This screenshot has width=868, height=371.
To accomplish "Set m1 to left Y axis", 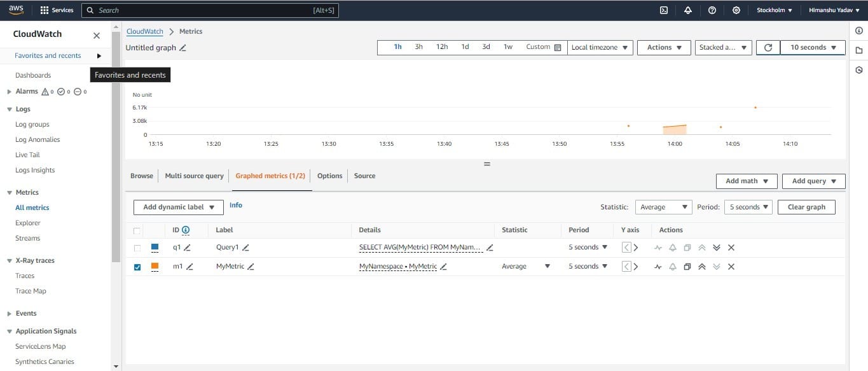I will (626, 267).
